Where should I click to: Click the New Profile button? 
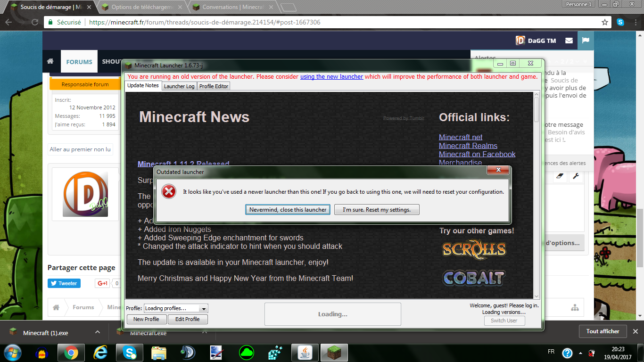(146, 319)
